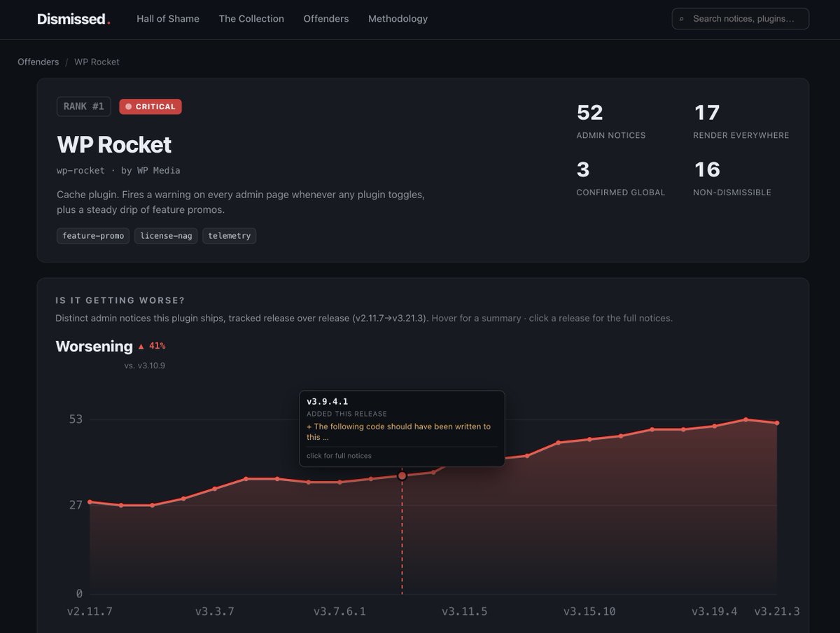The image size is (840, 633).
Task: Click the 52 Admin Notices stat
Action: [x=611, y=121]
